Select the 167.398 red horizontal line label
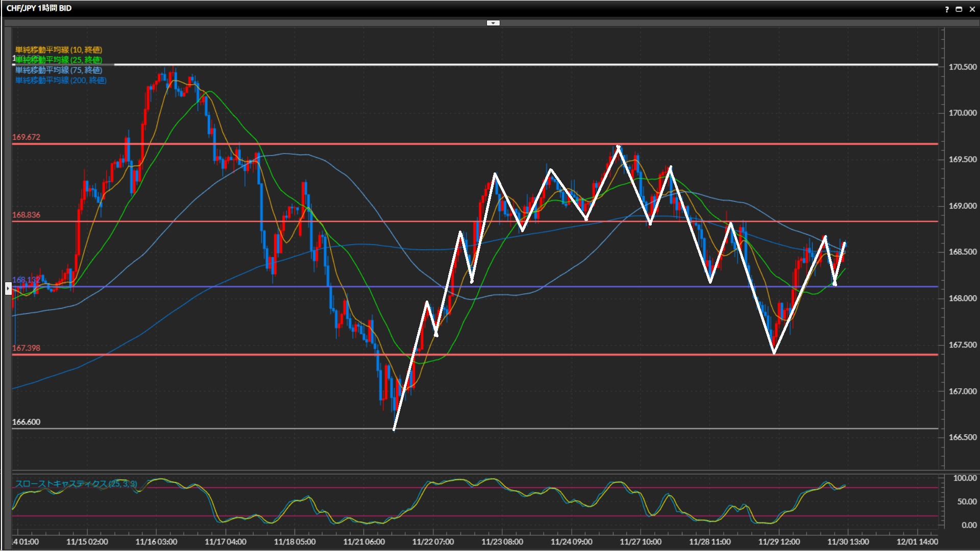 point(26,348)
